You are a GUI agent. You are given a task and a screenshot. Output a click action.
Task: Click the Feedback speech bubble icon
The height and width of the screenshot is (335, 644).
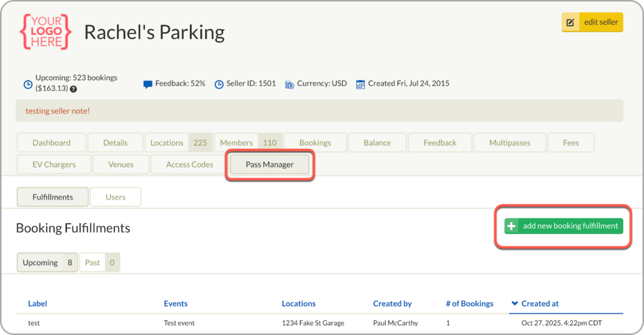(148, 84)
